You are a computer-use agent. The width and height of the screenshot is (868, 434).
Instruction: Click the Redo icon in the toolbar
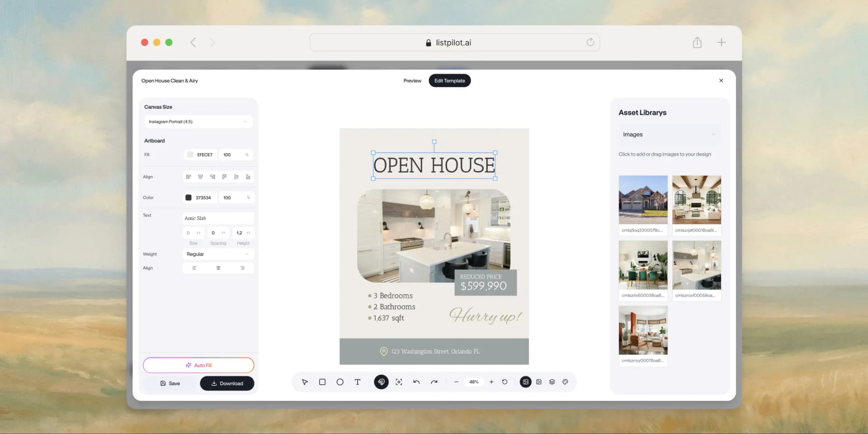coord(434,382)
